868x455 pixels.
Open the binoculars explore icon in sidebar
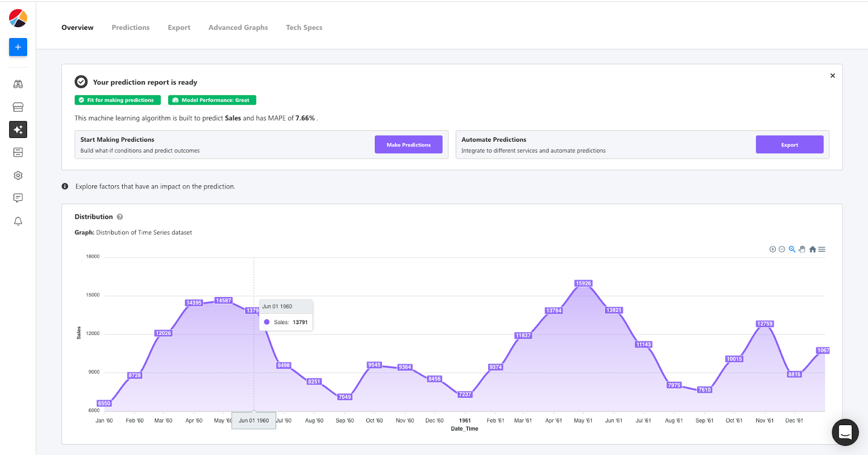[x=18, y=84]
